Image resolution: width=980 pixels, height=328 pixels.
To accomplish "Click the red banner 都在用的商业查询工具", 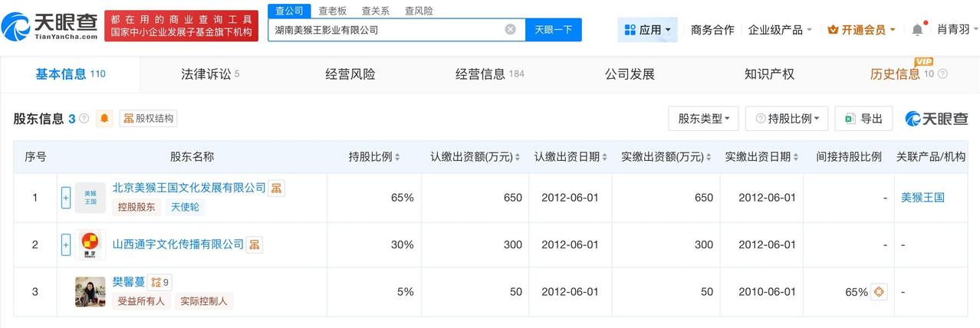I will (x=182, y=25).
